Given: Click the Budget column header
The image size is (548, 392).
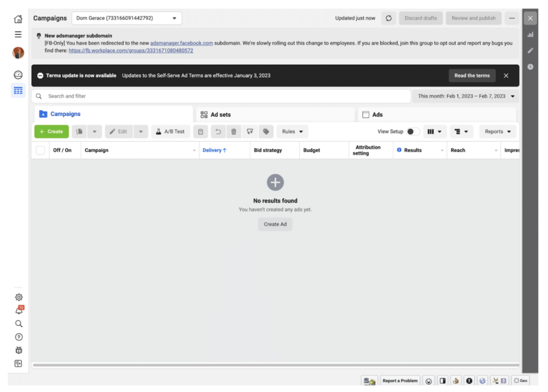Looking at the screenshot, I should [311, 150].
